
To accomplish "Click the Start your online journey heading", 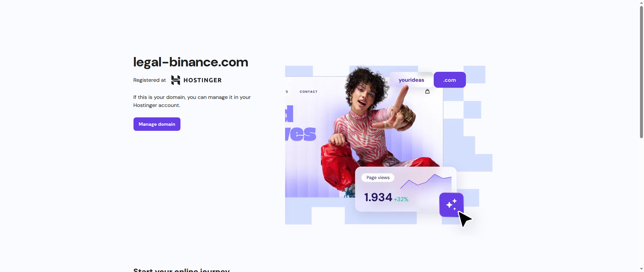I will click(181, 270).
